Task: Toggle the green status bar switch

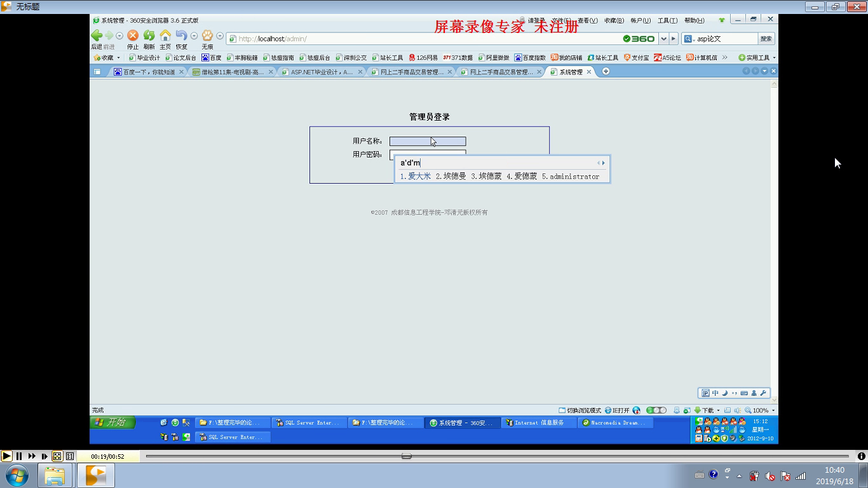Action: [656, 410]
